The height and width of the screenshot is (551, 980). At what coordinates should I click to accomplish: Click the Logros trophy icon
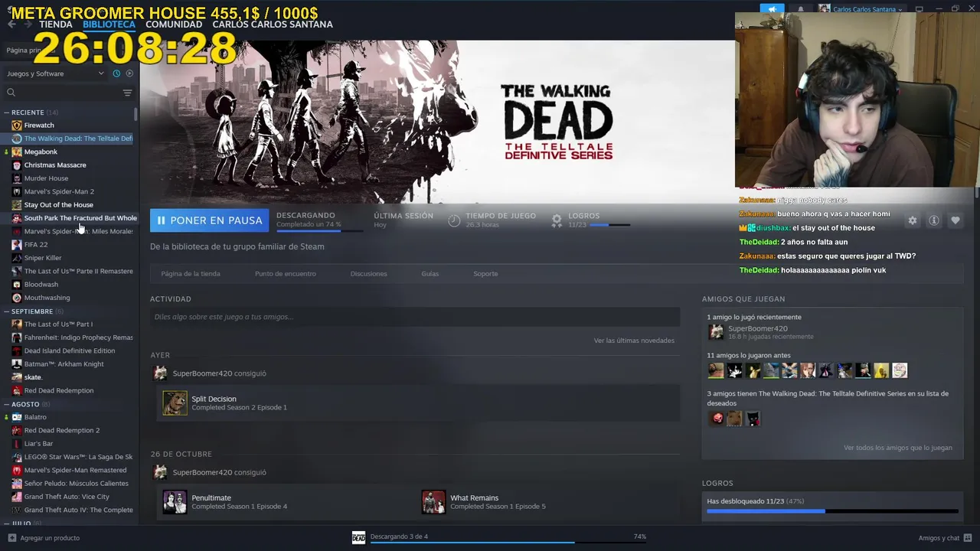tap(557, 220)
